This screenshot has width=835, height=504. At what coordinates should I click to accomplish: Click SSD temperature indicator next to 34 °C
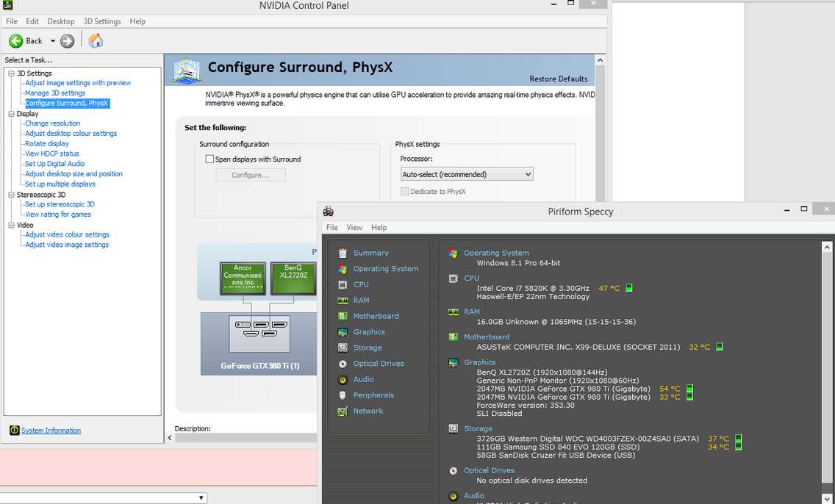pos(738,447)
